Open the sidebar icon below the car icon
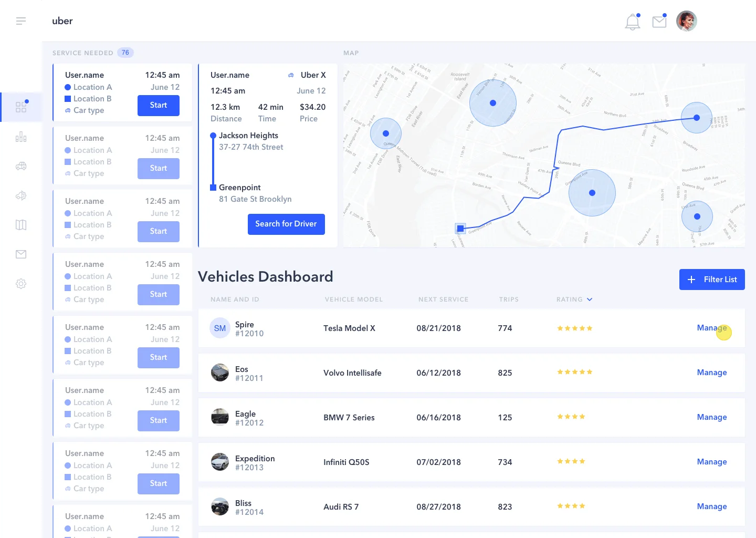The height and width of the screenshot is (538, 756). [21, 195]
